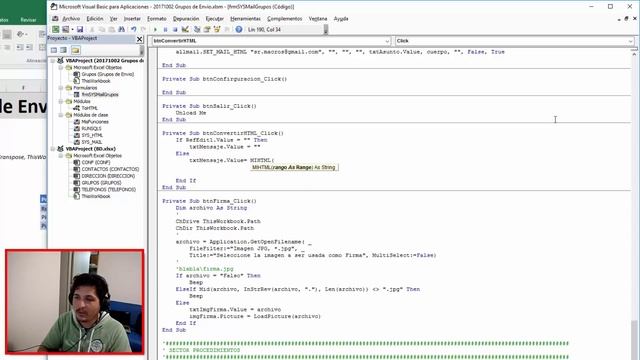Click the Unload Me code line
This screenshot has width=640, height=360.
[191, 113]
